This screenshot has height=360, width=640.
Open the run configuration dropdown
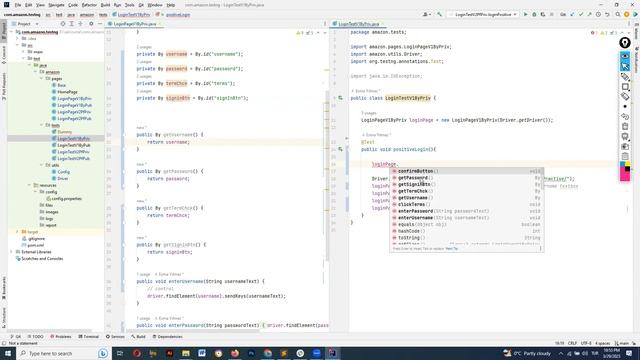[483, 14]
